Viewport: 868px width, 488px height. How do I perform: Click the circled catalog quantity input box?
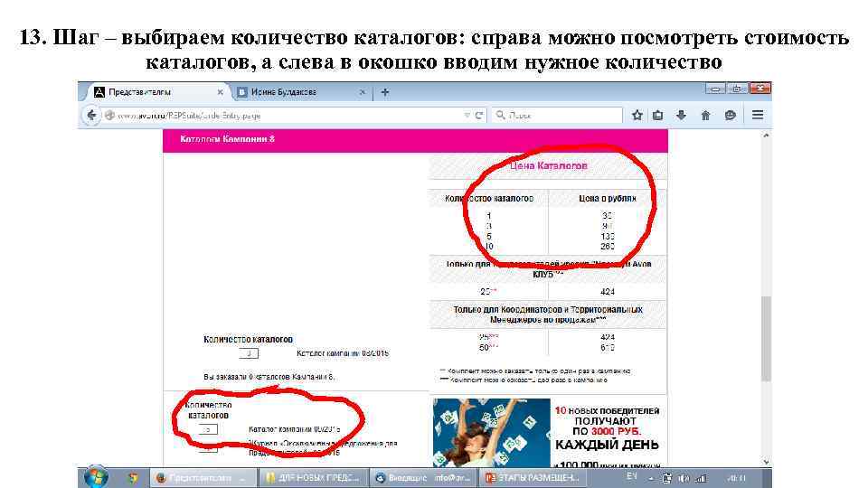(208, 429)
